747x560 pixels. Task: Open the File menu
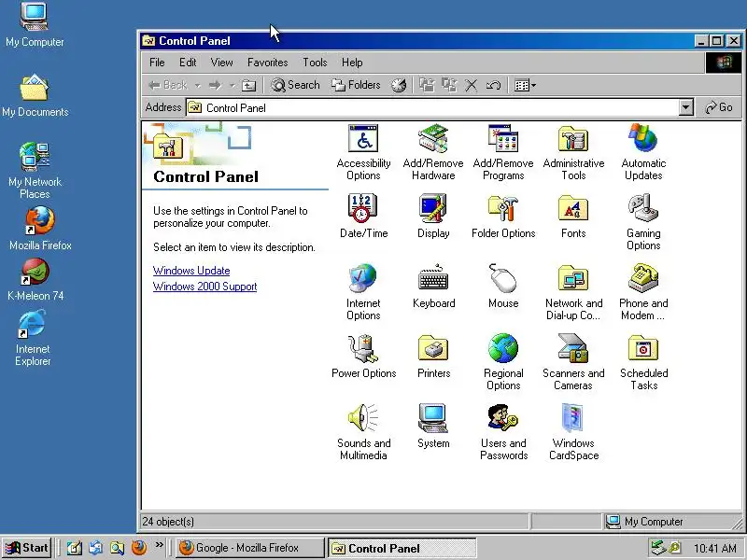[157, 63]
